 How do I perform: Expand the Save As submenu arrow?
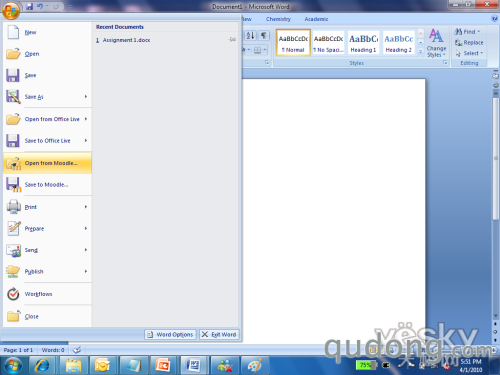click(86, 97)
